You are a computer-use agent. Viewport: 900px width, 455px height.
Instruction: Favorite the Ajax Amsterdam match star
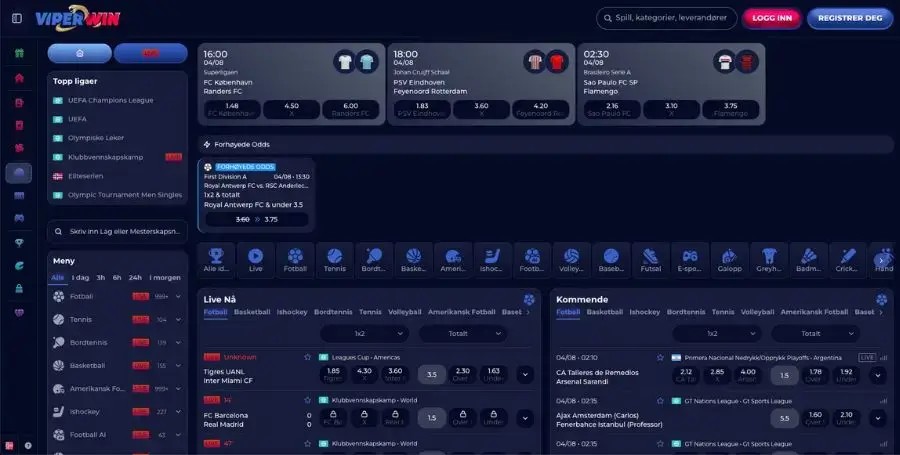660,401
